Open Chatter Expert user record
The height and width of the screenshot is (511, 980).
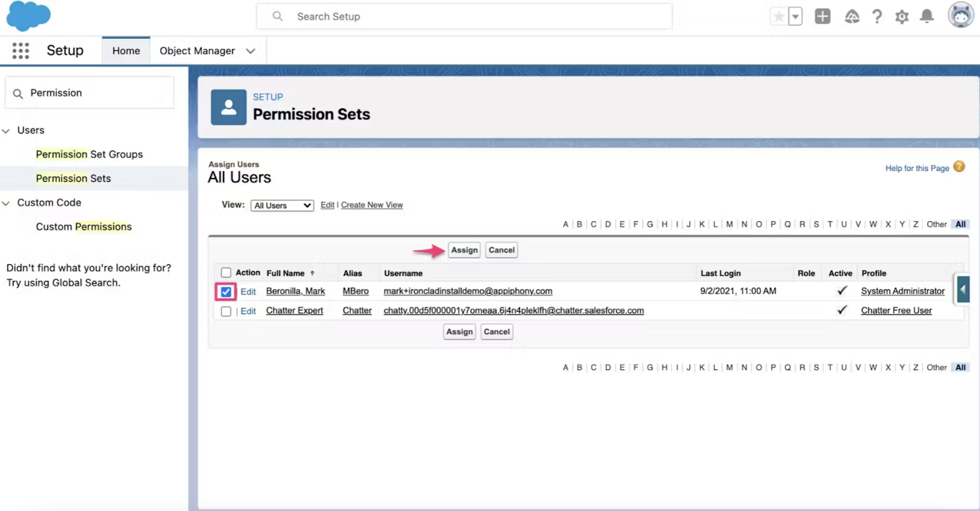pos(295,310)
